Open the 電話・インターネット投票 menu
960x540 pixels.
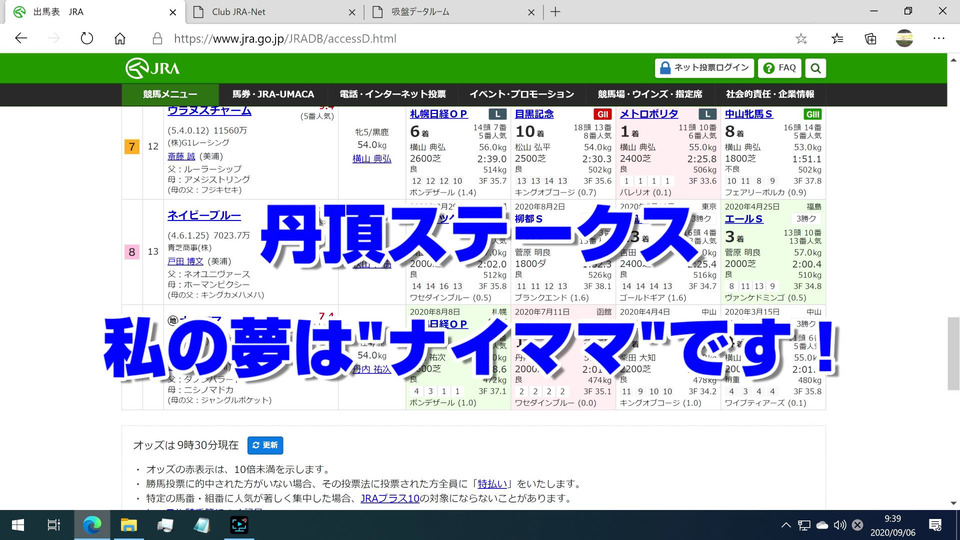[x=392, y=94]
